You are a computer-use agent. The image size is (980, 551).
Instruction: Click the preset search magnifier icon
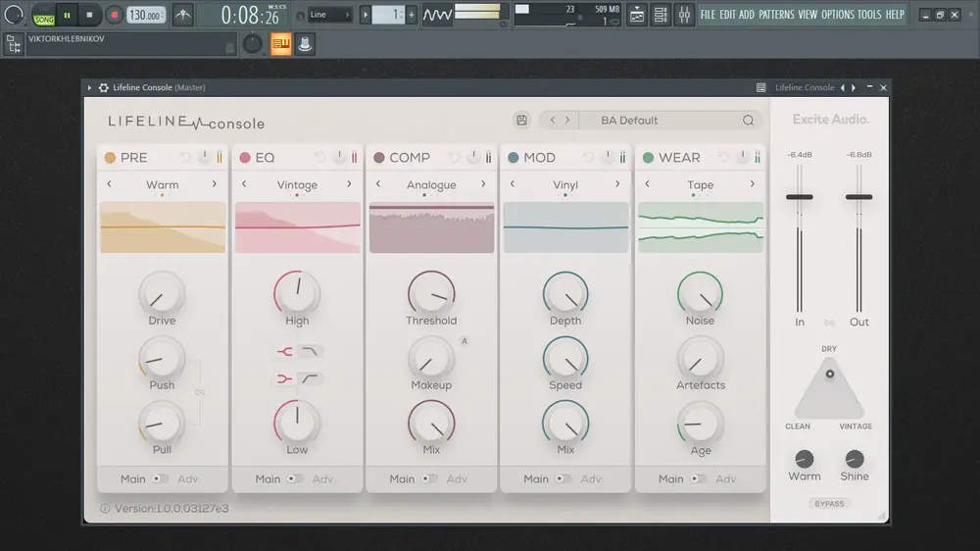(748, 120)
